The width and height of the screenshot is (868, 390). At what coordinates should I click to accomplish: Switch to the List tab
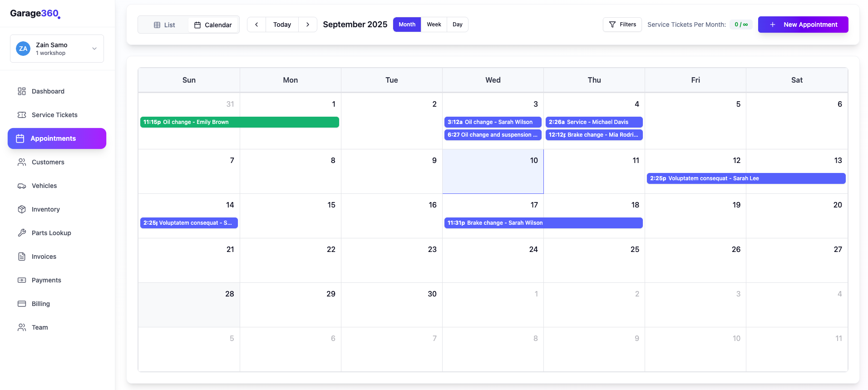tap(164, 25)
